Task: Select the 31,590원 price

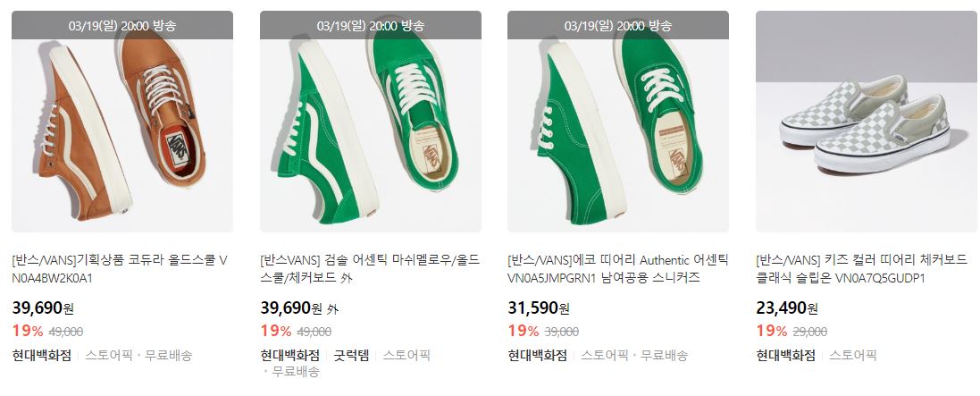Action: pos(539,308)
